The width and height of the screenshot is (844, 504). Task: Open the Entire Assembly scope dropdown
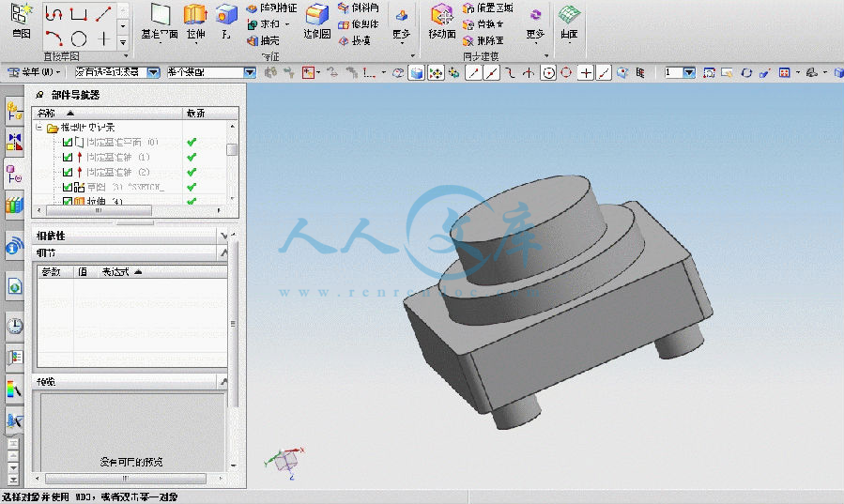coord(250,72)
